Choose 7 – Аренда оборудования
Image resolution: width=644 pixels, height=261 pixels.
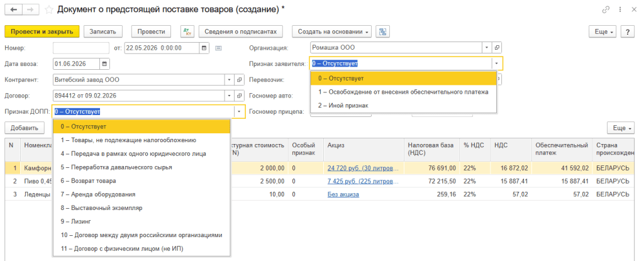pyautogui.click(x=142, y=194)
